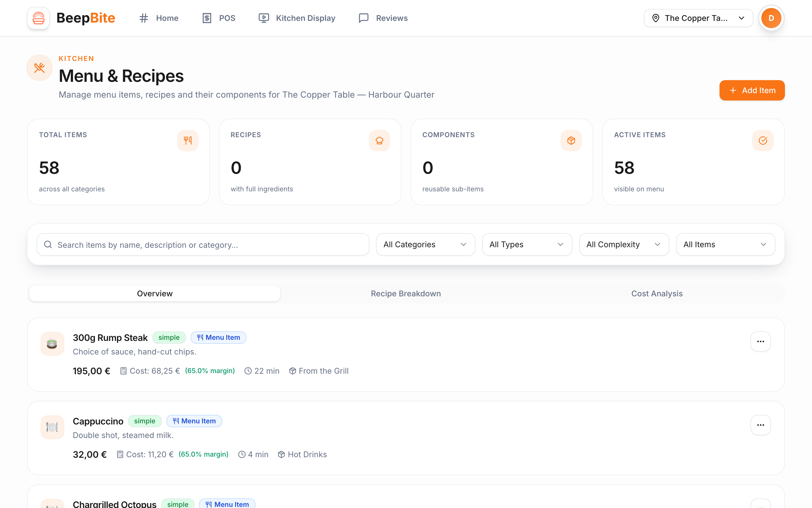Click the 300g Rump Steak dish thumbnail

tap(52, 344)
